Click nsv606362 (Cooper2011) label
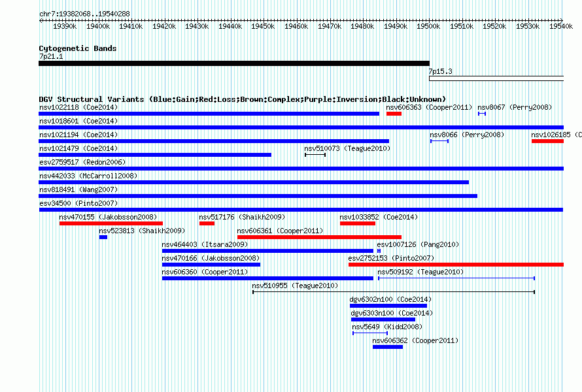Screen dimensions: 582x392 point(415,341)
